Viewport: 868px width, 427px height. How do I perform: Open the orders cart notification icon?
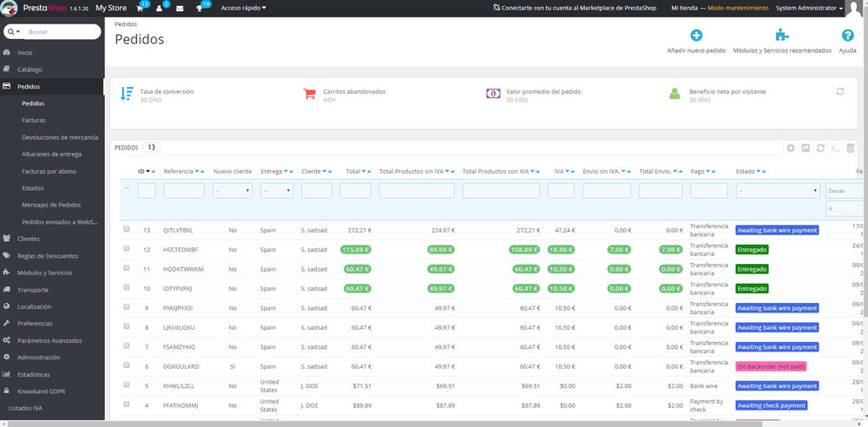140,8
